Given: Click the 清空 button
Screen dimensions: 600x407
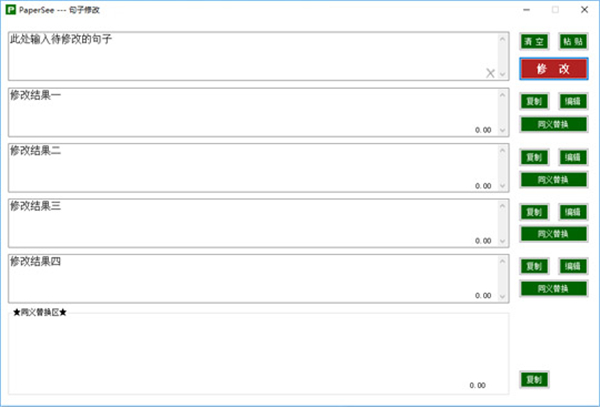Looking at the screenshot, I should tap(534, 43).
